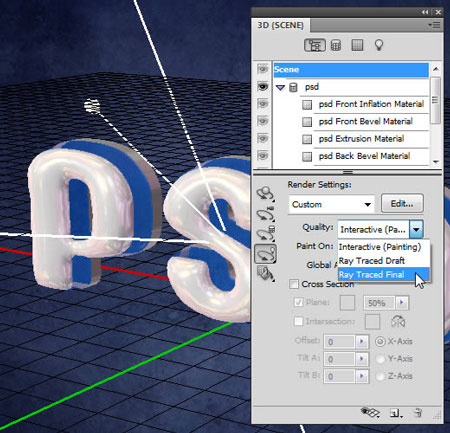Choose Ray Traced Final quality option
Viewport: 450px width, 433px height.
click(x=384, y=275)
